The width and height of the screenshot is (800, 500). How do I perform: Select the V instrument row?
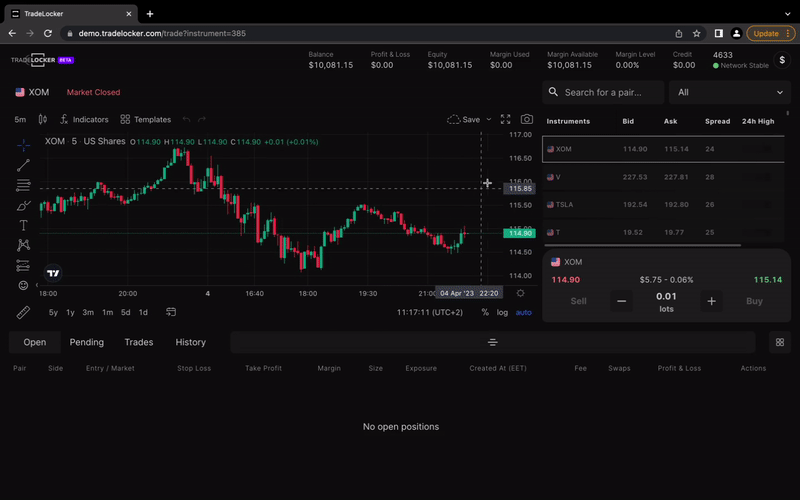click(663, 177)
